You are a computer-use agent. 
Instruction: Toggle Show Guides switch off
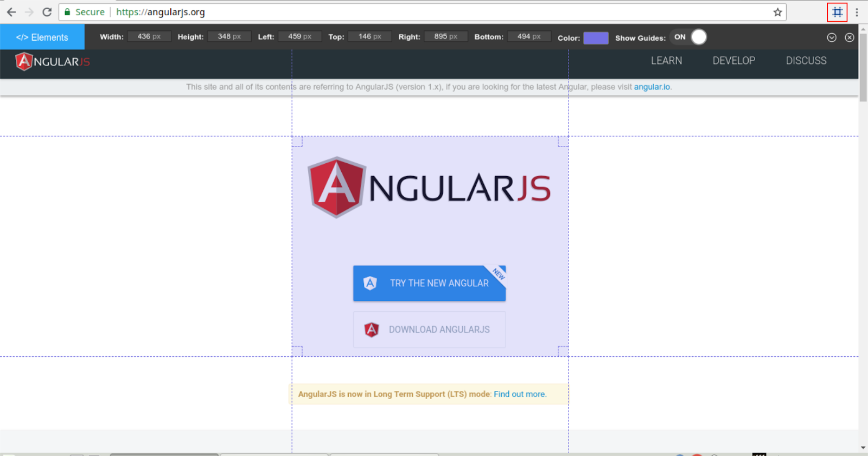[688, 37]
